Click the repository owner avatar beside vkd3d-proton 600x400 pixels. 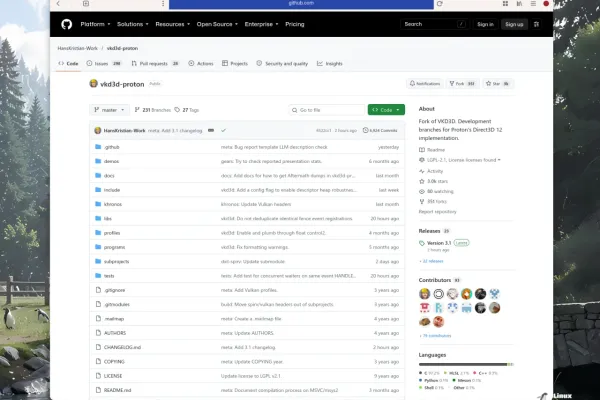(x=93, y=83)
